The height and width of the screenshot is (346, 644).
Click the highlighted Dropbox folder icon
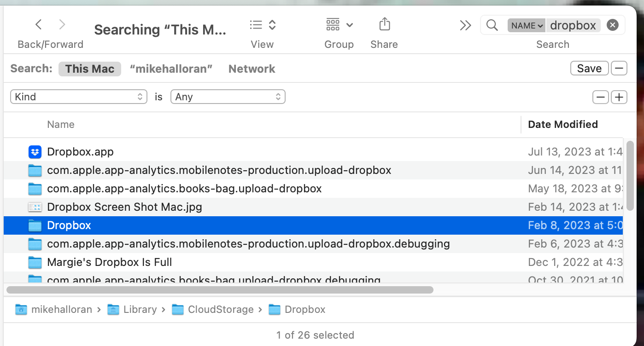[35, 225]
